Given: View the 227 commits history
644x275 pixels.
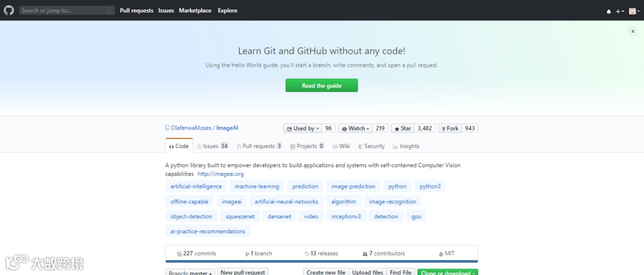Looking at the screenshot, I should [x=196, y=253].
